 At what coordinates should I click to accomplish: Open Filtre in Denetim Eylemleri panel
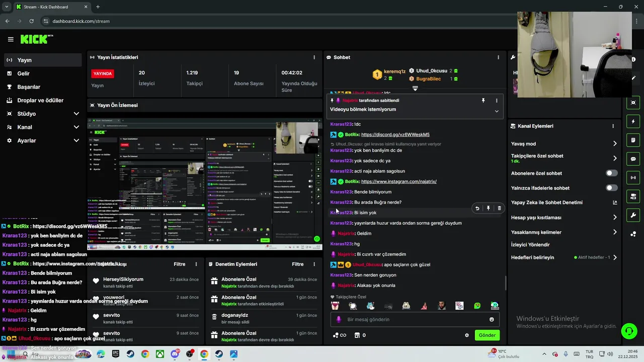(298, 264)
